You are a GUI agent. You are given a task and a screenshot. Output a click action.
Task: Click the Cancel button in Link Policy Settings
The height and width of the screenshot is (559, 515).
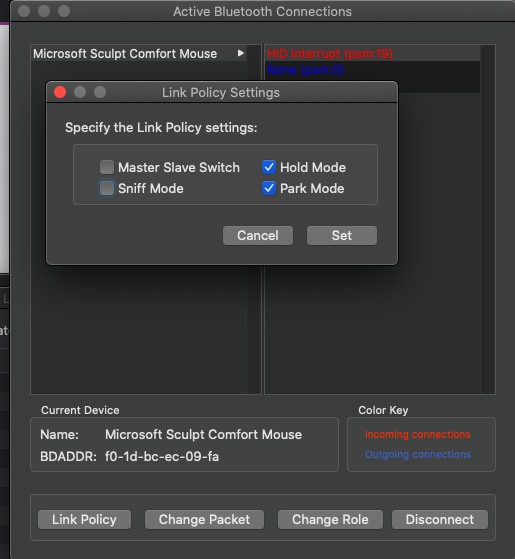pyautogui.click(x=258, y=235)
